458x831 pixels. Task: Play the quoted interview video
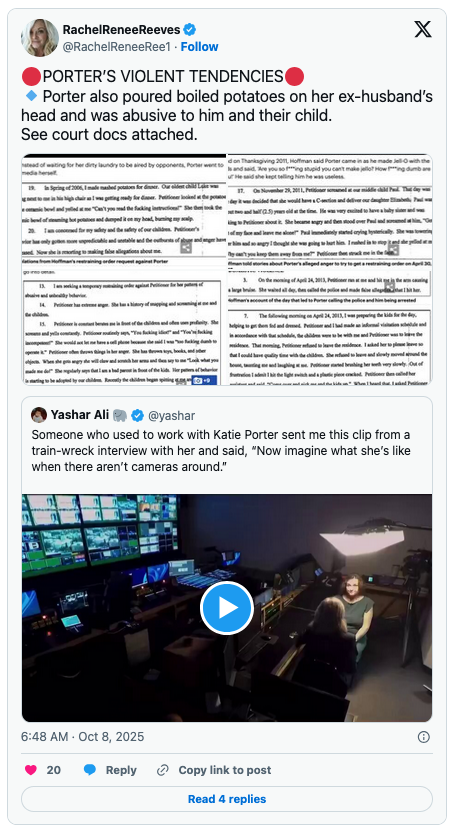[x=227, y=608]
